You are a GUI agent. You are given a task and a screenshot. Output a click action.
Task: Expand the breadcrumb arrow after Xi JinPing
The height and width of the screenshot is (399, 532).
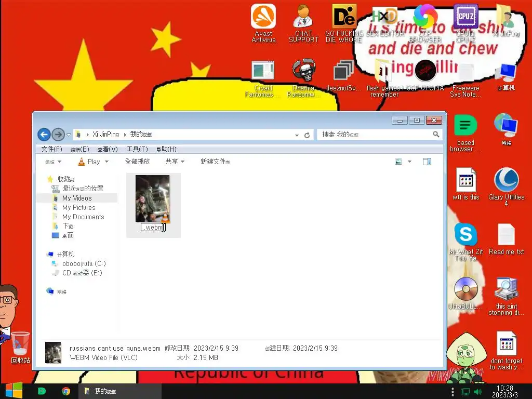pos(125,135)
